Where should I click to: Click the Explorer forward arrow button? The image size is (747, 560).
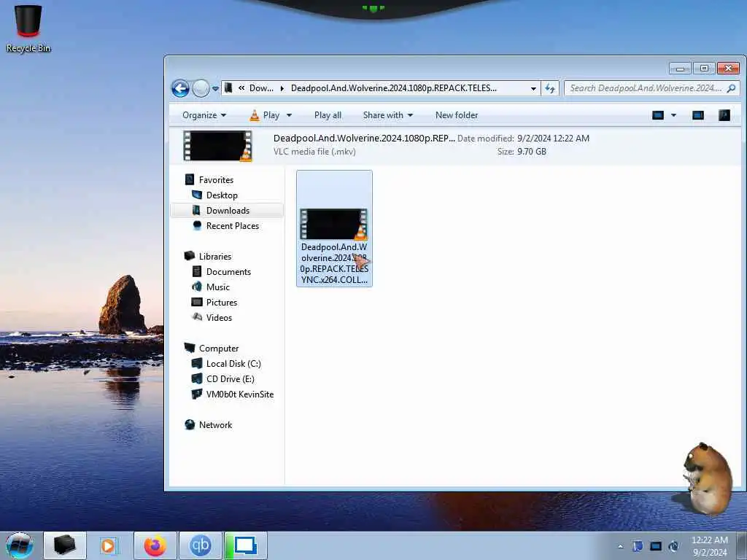coord(201,88)
